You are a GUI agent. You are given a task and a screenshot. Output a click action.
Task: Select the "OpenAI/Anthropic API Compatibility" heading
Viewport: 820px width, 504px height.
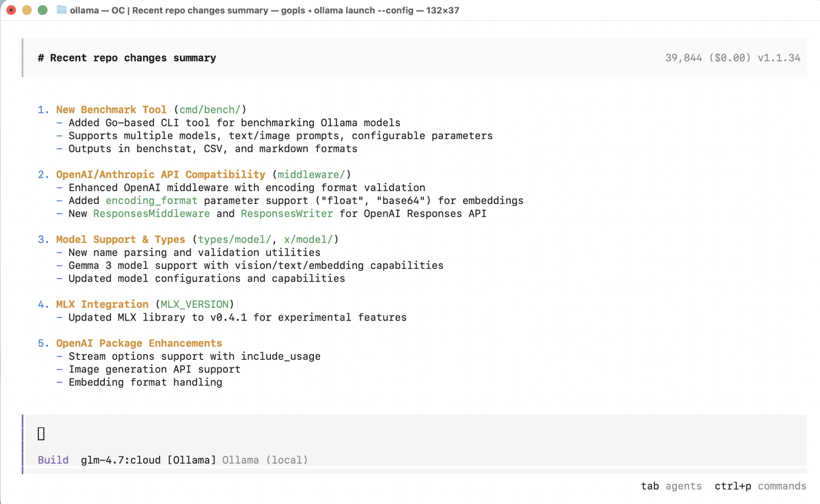tap(161, 174)
